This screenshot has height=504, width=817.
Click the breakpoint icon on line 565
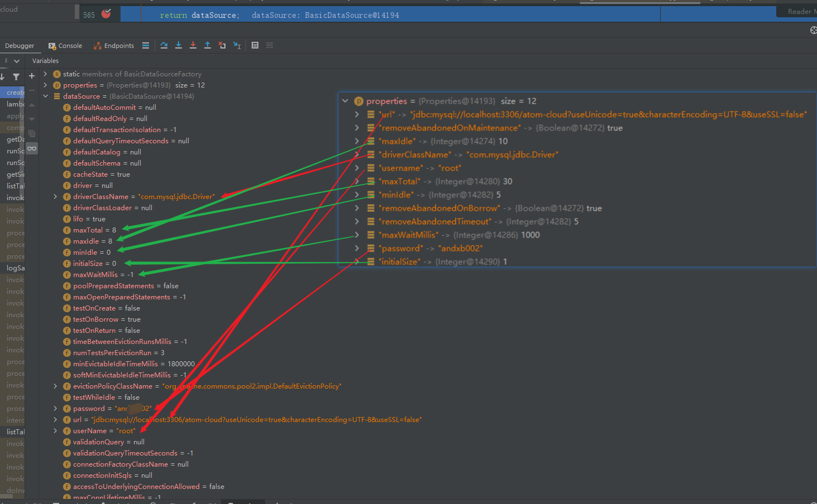click(106, 13)
